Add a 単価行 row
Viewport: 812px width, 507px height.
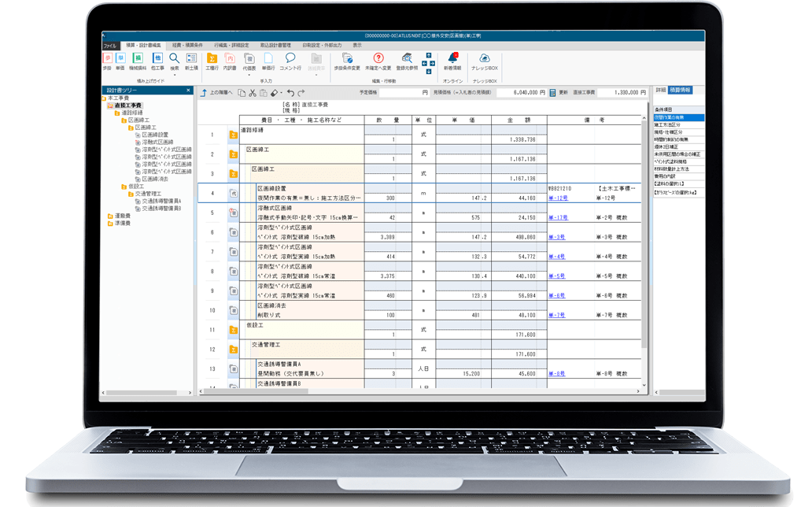(x=268, y=61)
